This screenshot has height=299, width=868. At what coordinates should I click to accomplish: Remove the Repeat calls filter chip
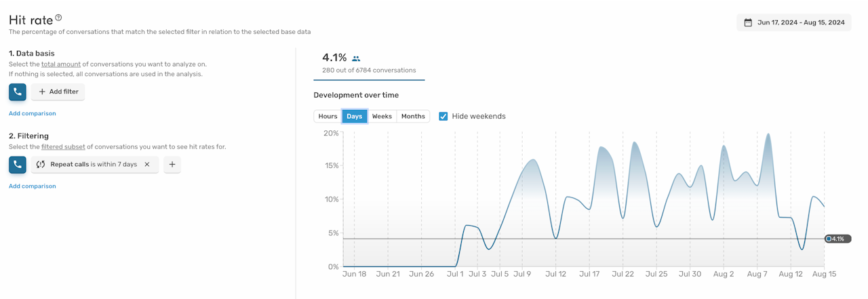click(x=147, y=165)
